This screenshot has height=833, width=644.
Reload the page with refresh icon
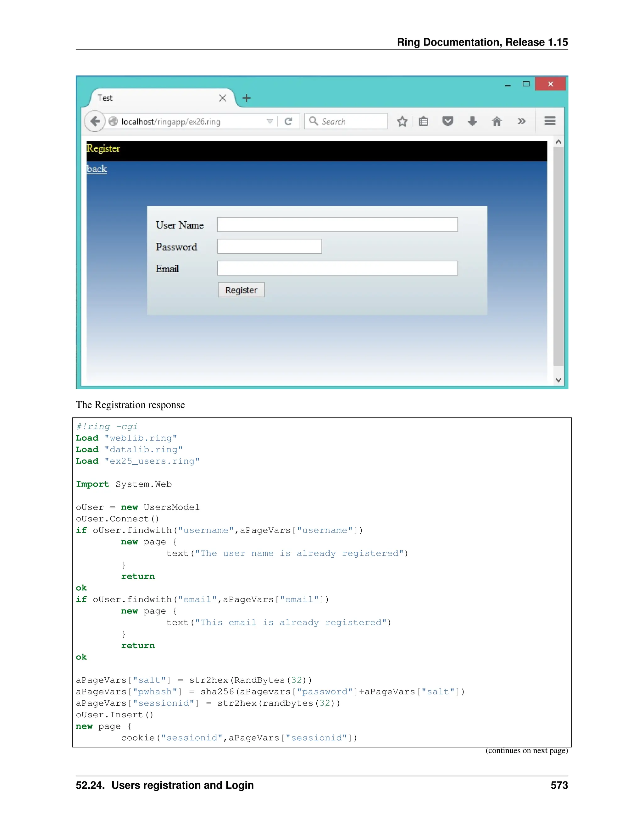pos(288,121)
